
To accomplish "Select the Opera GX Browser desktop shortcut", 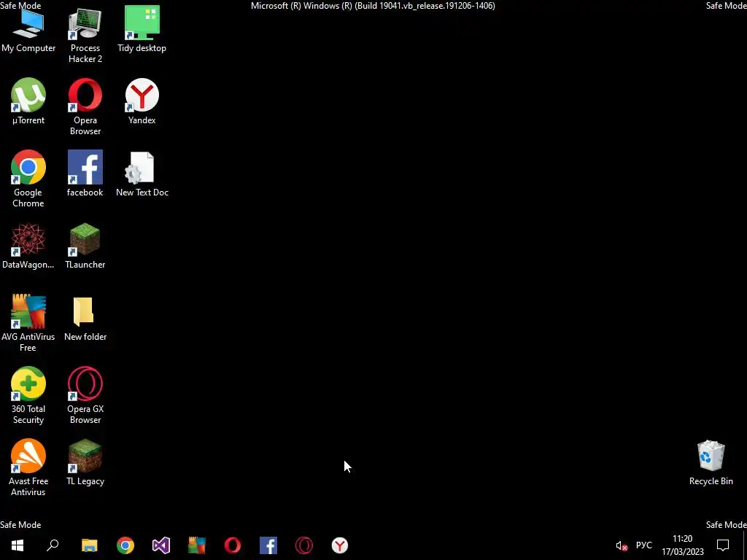I will [x=85, y=396].
